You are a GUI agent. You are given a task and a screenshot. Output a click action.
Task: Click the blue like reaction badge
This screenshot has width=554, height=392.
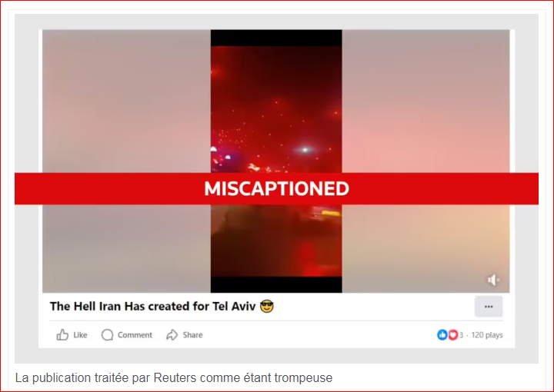[x=442, y=335]
